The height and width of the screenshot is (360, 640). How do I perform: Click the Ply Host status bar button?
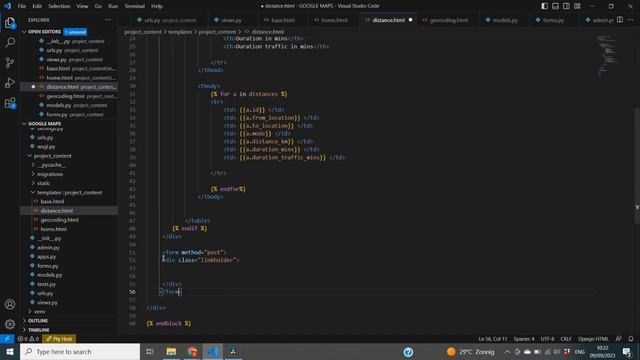(59, 339)
